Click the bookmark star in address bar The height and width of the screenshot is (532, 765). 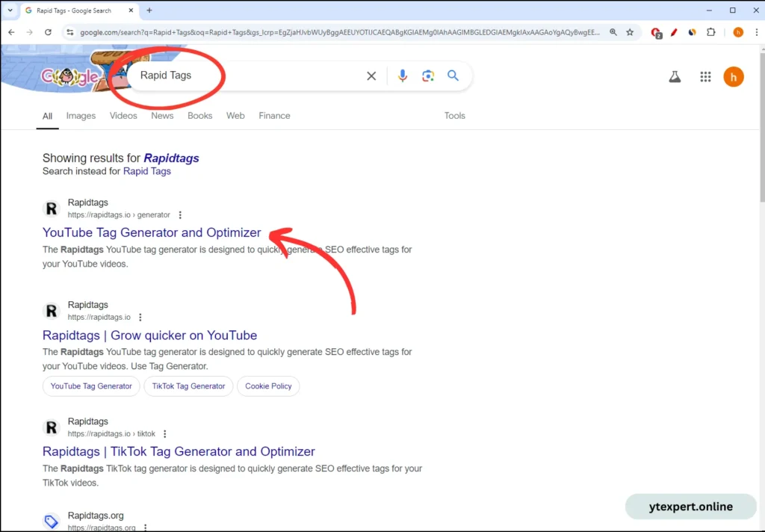(x=630, y=32)
